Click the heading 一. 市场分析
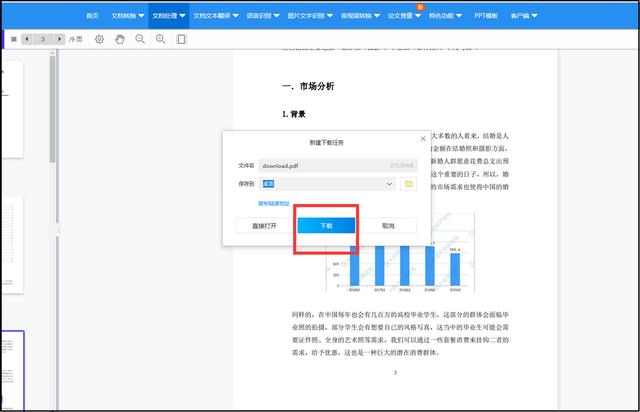Screen dimensions: 640x412 point(308,86)
